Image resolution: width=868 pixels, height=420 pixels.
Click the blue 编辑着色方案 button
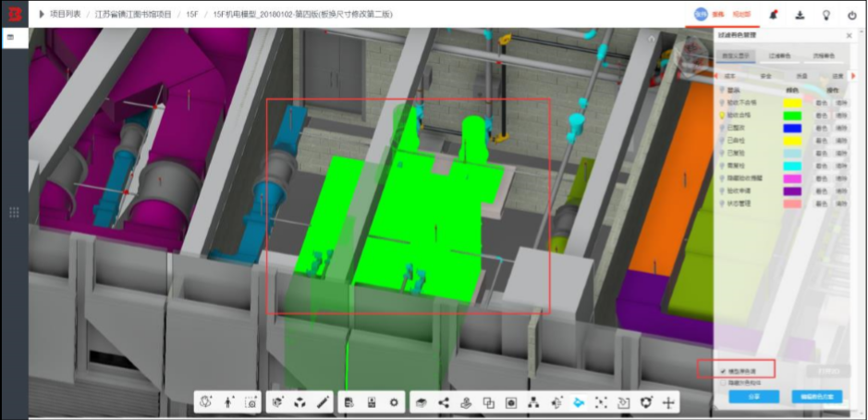(x=817, y=397)
